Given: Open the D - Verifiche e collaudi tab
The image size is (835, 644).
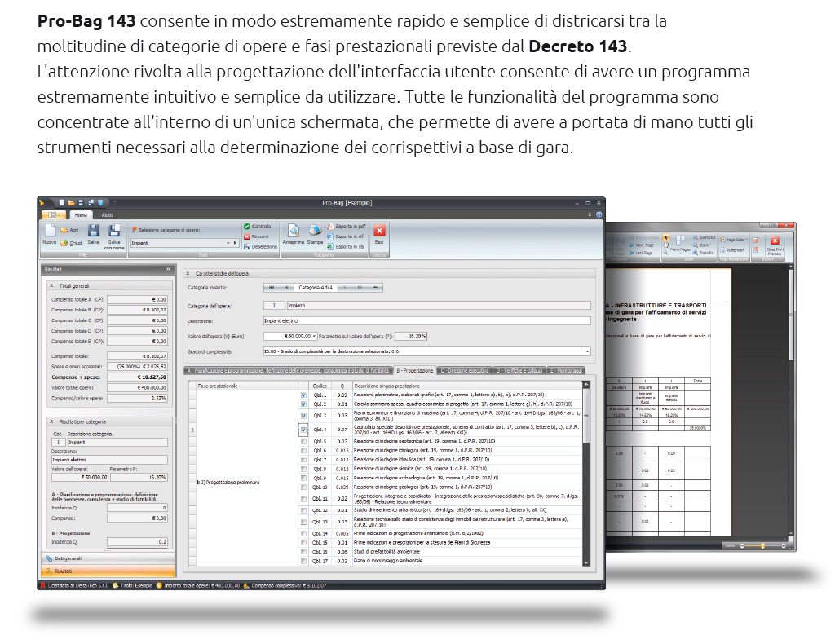Looking at the screenshot, I should [x=519, y=370].
